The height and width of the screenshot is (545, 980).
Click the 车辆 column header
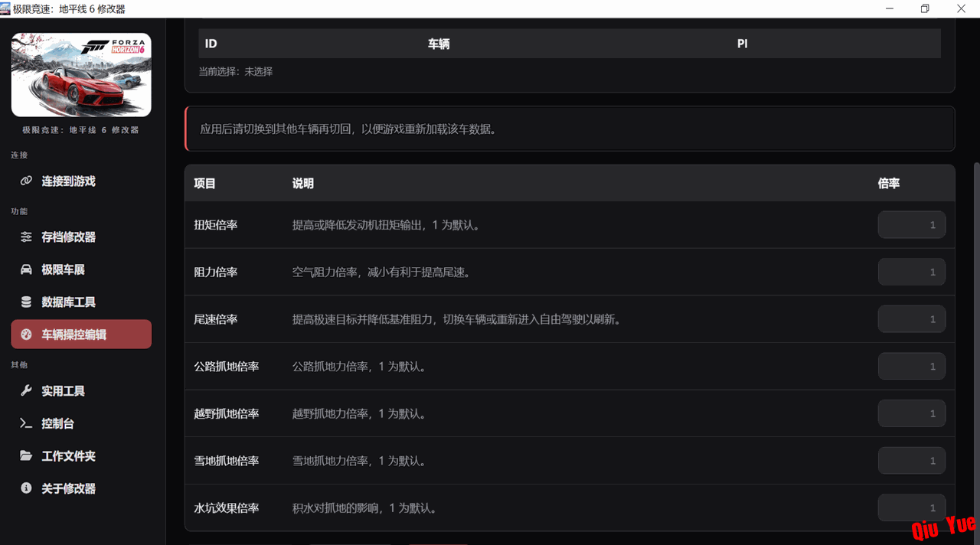coord(439,44)
